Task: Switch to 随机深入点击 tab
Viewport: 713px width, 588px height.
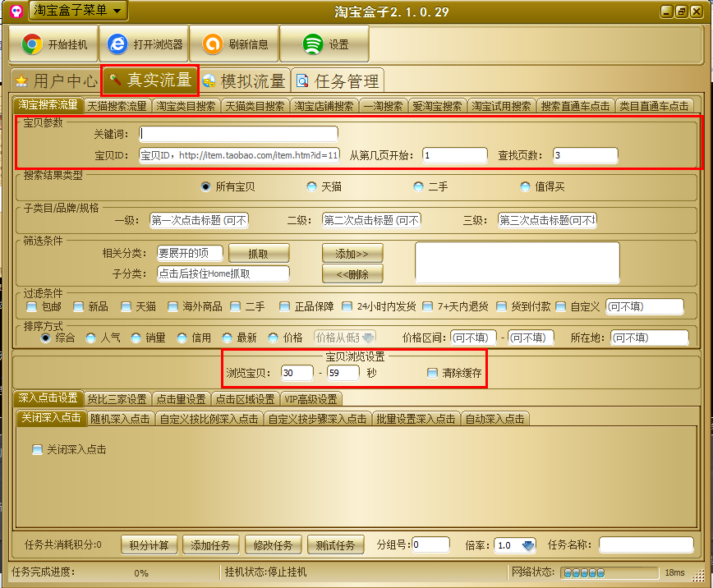Action: click(x=120, y=419)
